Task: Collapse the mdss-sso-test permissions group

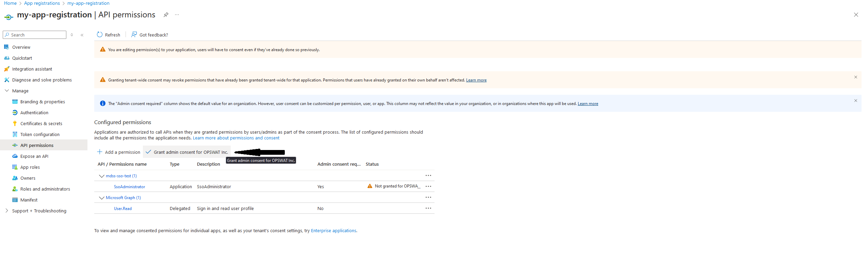Action: pos(101,176)
